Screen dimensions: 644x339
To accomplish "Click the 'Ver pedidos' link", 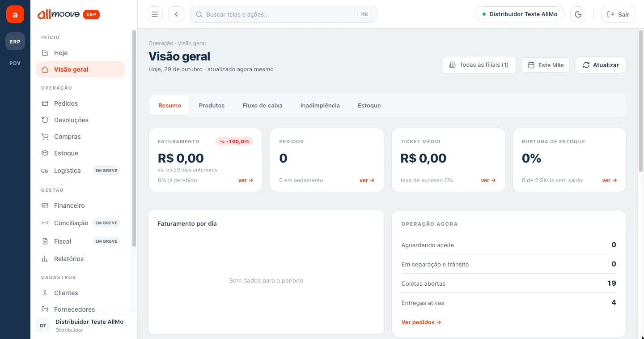I will (421, 322).
